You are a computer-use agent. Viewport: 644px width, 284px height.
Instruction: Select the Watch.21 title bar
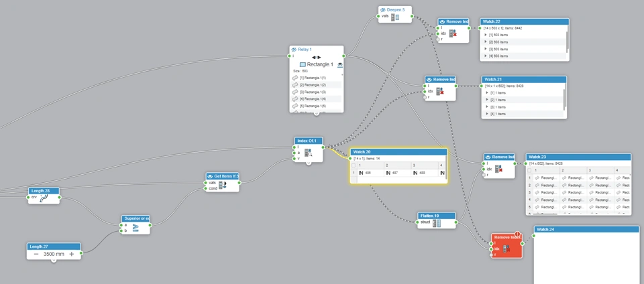(524, 79)
